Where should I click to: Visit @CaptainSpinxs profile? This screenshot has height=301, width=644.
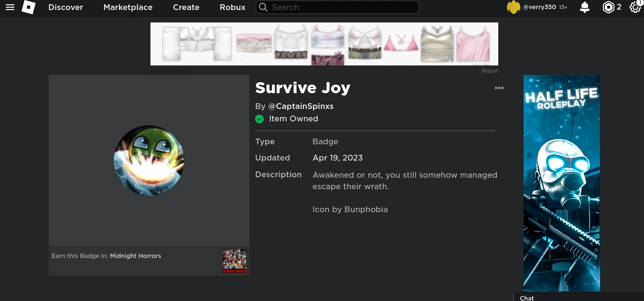[x=301, y=106]
